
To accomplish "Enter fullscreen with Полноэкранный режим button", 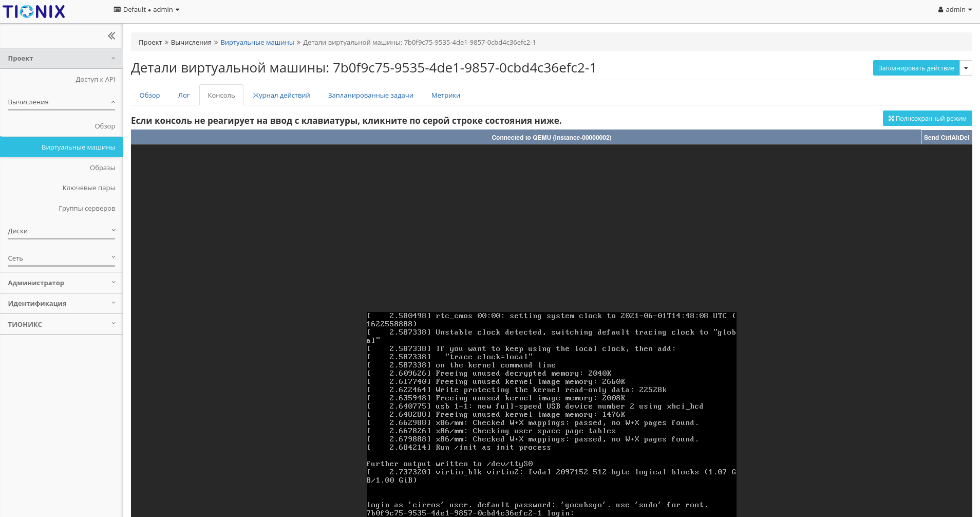I will (927, 119).
